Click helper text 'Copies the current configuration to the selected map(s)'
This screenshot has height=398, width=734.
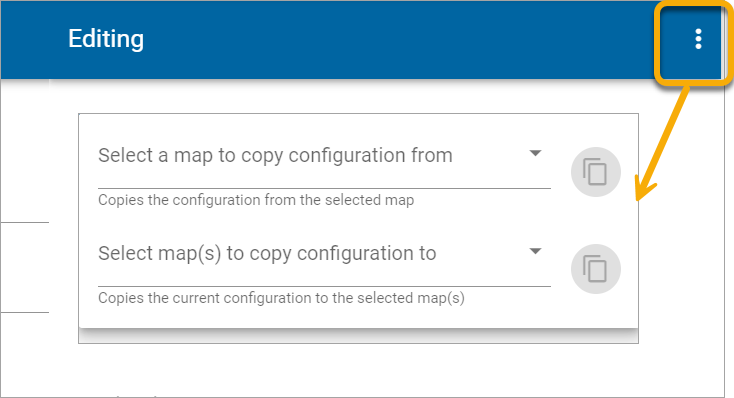(x=281, y=298)
